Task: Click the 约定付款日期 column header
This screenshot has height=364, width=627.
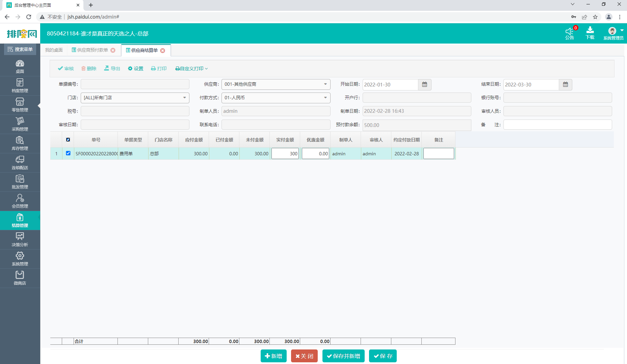Action: [x=407, y=140]
